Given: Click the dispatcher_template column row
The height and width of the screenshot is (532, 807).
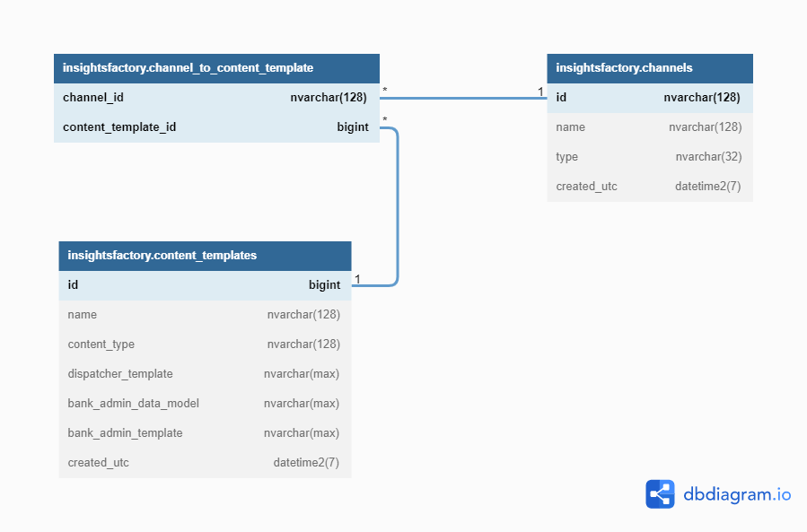Looking at the screenshot, I should (x=205, y=374).
